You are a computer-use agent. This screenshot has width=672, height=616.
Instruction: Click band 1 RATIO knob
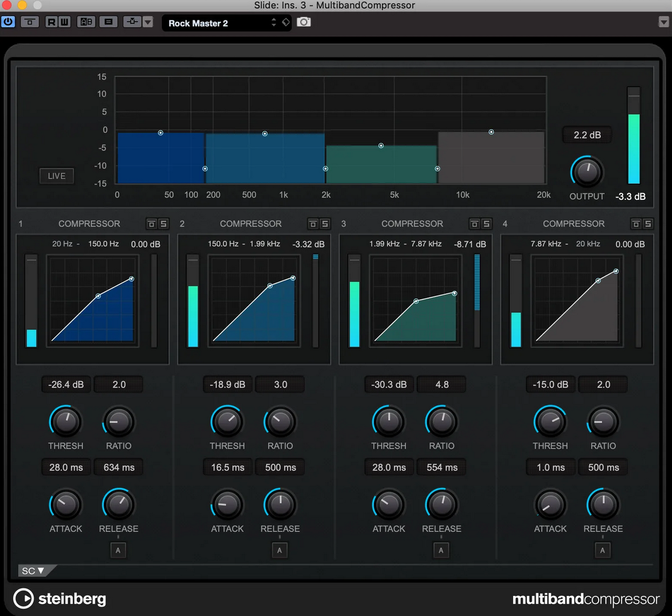point(119,422)
